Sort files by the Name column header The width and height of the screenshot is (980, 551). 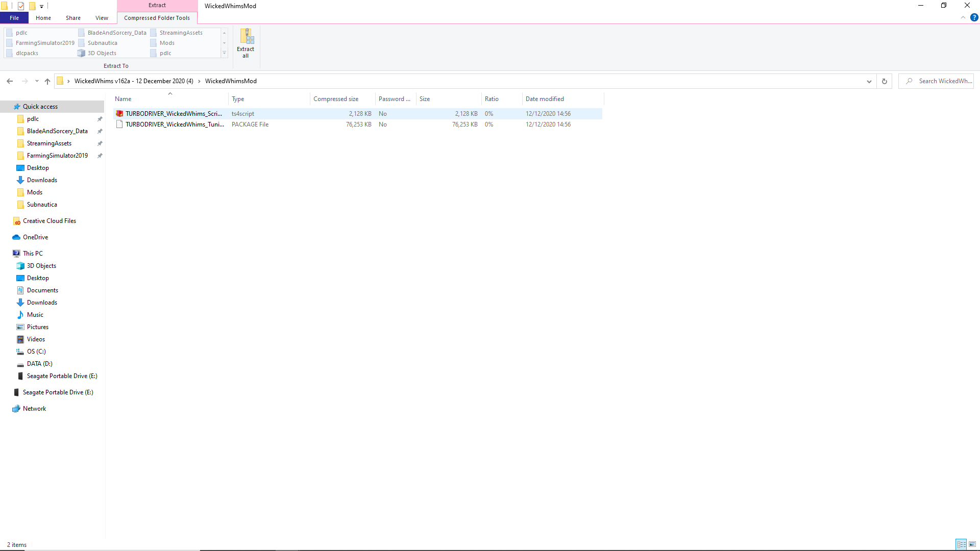pos(122,98)
